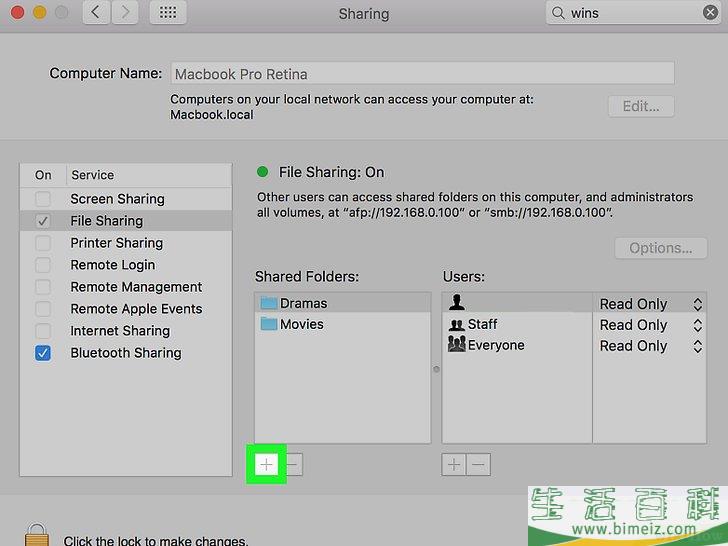Select File Sharing service row
The image size is (728, 546).
click(126, 221)
